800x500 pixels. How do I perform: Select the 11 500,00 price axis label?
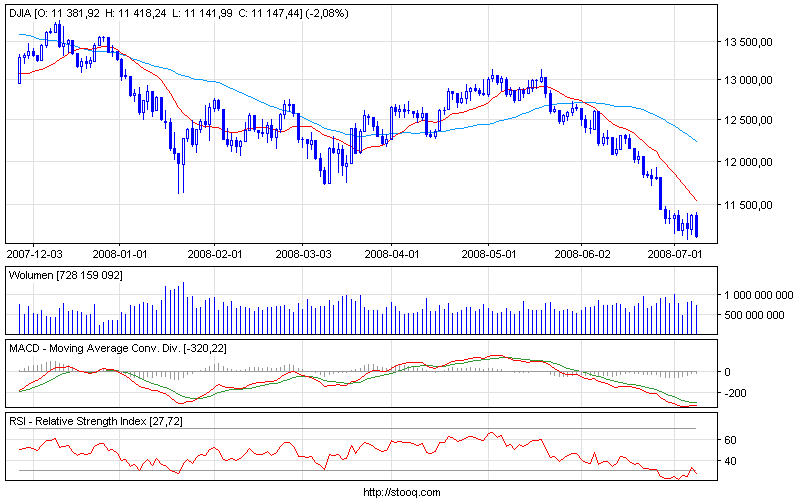748,205
